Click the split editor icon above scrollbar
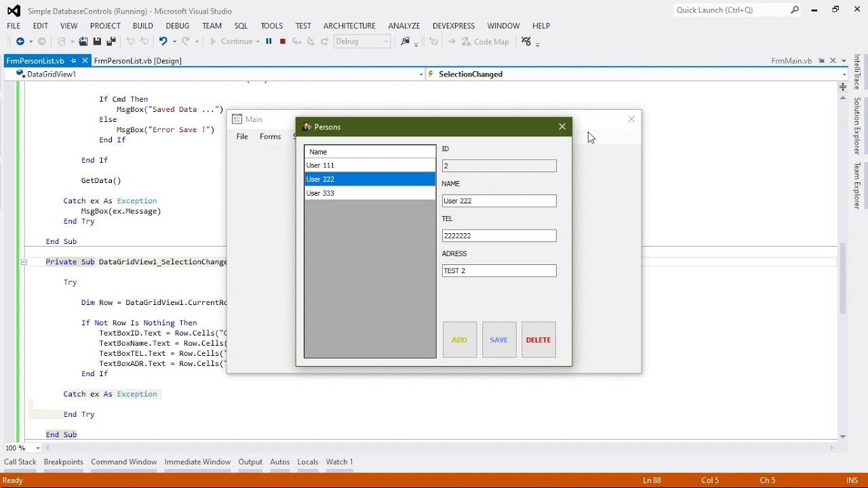The width and height of the screenshot is (868, 488). [x=843, y=87]
